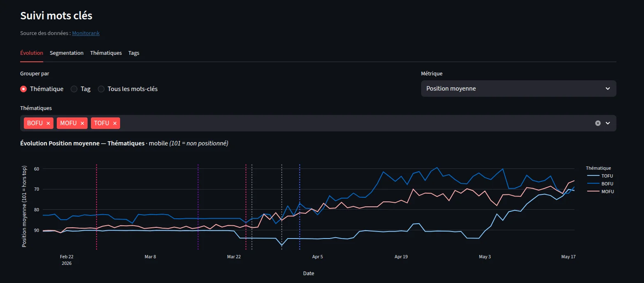Open the Tags tab
644x283 pixels.
tap(134, 53)
